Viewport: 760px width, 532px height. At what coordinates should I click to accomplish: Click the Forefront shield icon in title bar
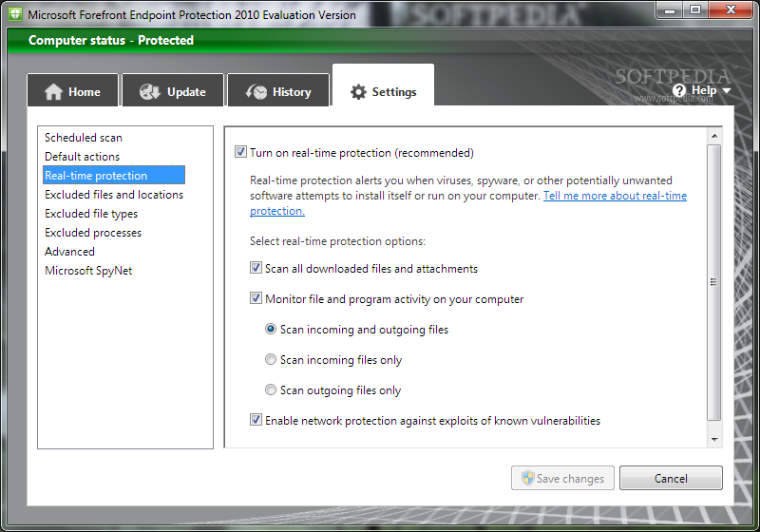[x=15, y=14]
